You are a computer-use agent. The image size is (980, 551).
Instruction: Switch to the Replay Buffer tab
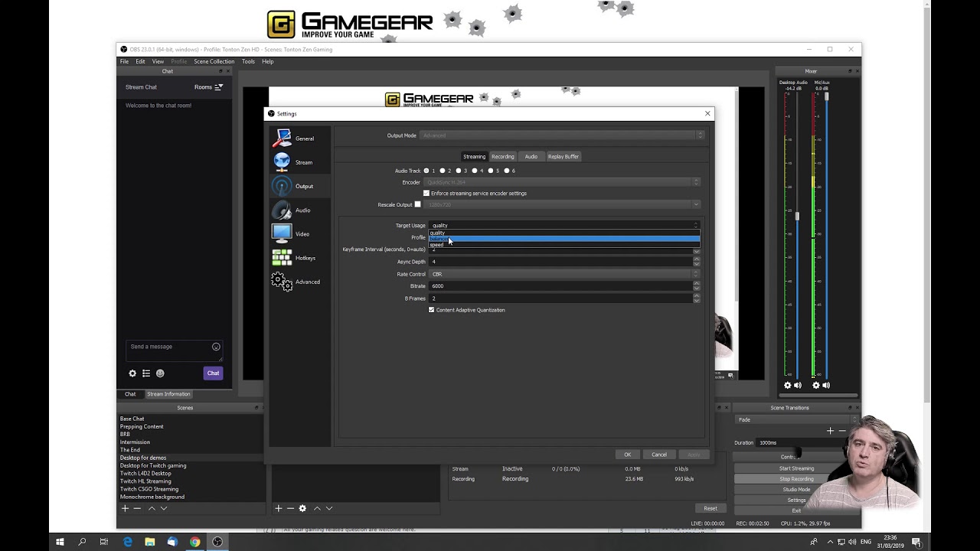click(x=563, y=156)
